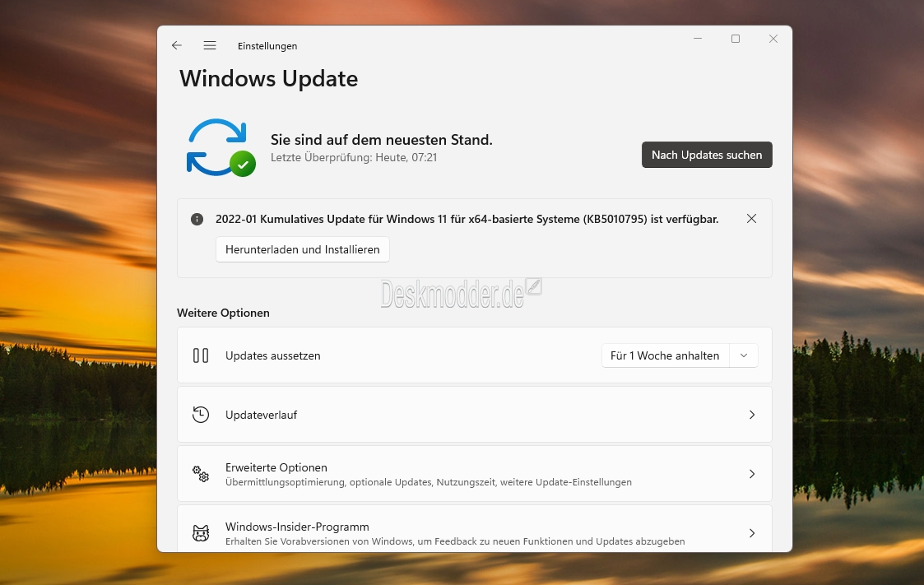Click the Updateverlauf history clock icon
924x585 pixels.
[x=201, y=415]
